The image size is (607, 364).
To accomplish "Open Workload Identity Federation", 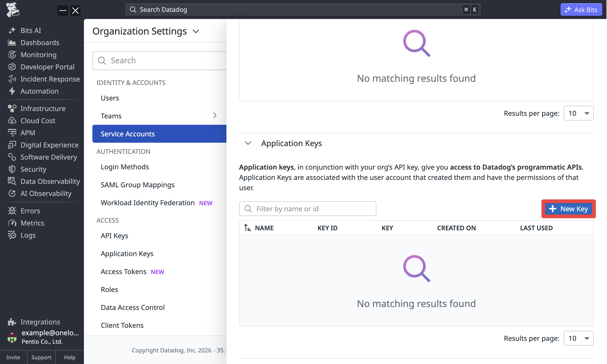I will [148, 203].
